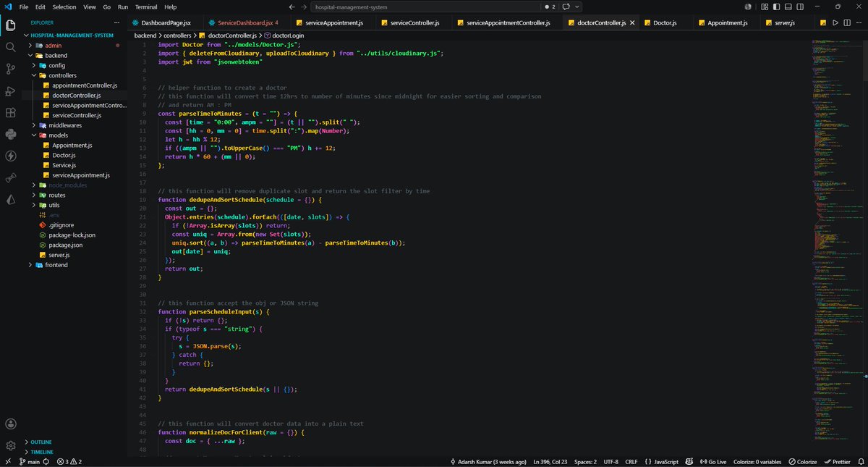Change UTF-8 file encoding
Screen dimensions: 868x467
coord(610,461)
